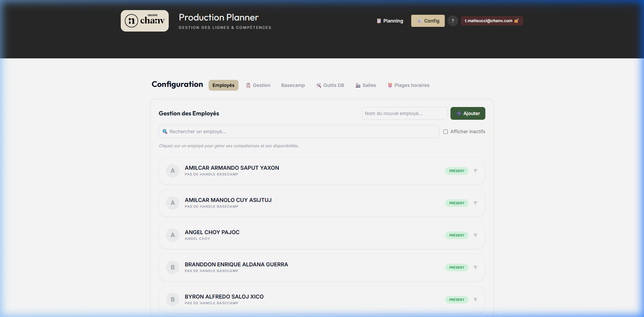Click the Plages horaires alarm clock icon
Viewport: 644px width, 317px height.
(390, 85)
